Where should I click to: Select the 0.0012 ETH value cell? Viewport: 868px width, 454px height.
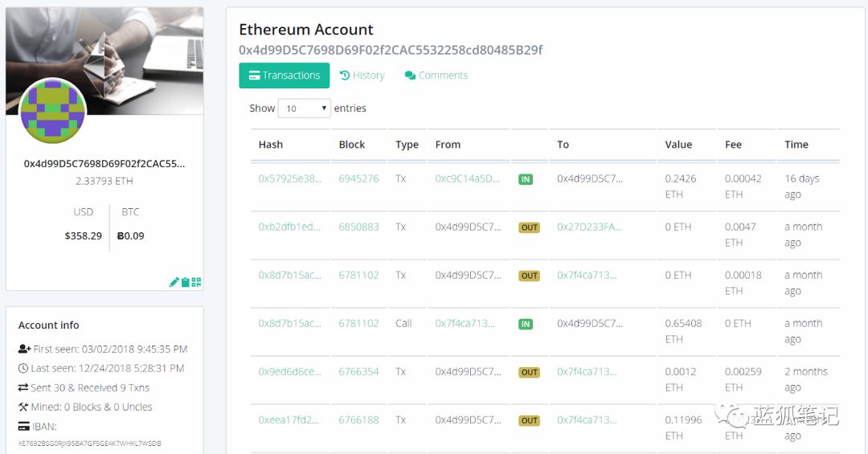click(x=681, y=379)
